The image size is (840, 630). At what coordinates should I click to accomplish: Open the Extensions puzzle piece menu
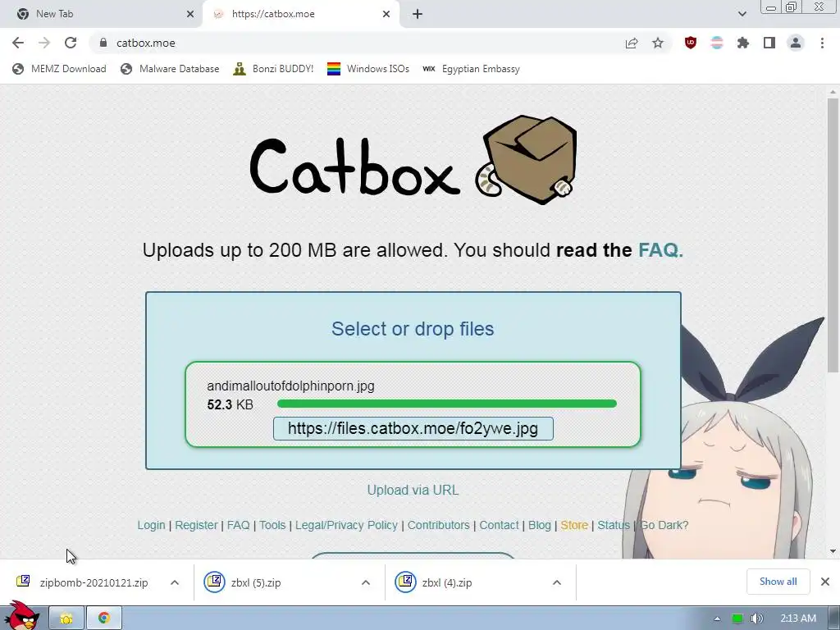[x=743, y=43]
